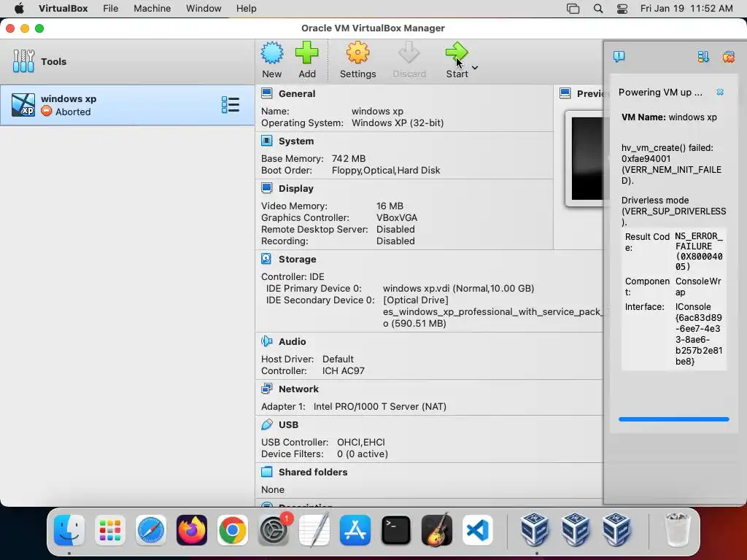
Task: Click the Storage section disk icon
Action: pyautogui.click(x=266, y=259)
